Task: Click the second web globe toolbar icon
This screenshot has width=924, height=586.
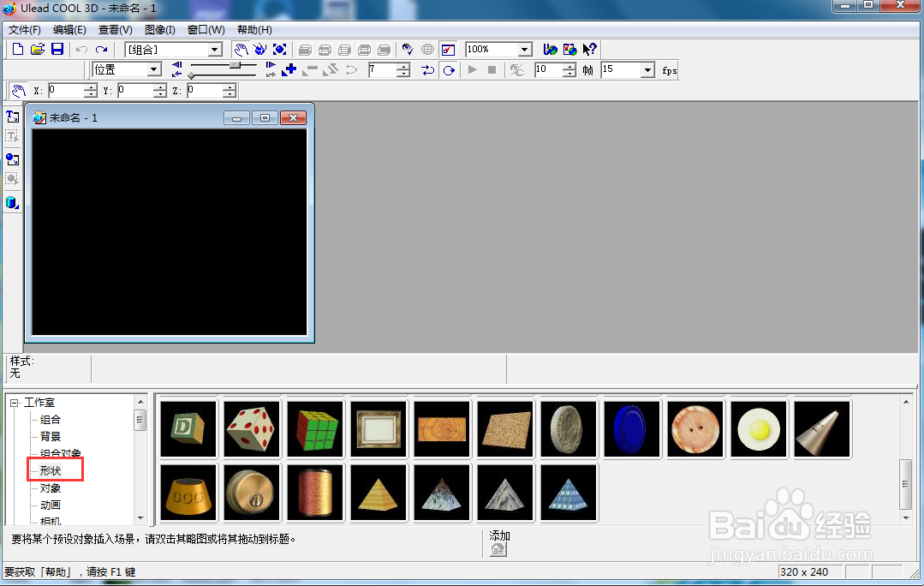Action: [x=569, y=50]
